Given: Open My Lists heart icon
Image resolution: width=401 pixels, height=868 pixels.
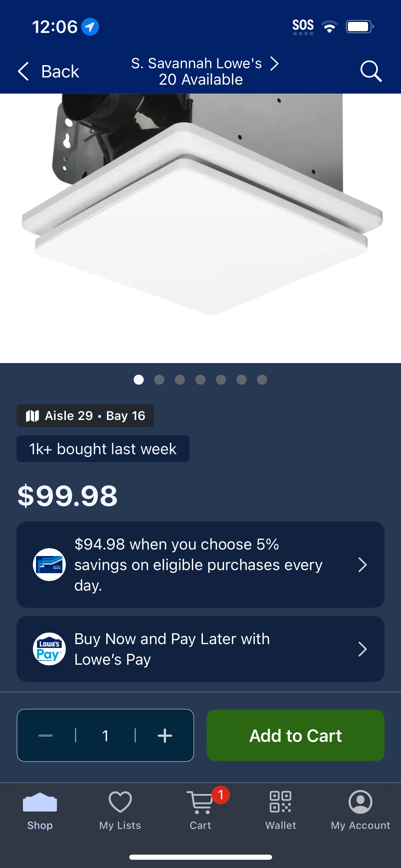Looking at the screenshot, I should [x=120, y=802].
